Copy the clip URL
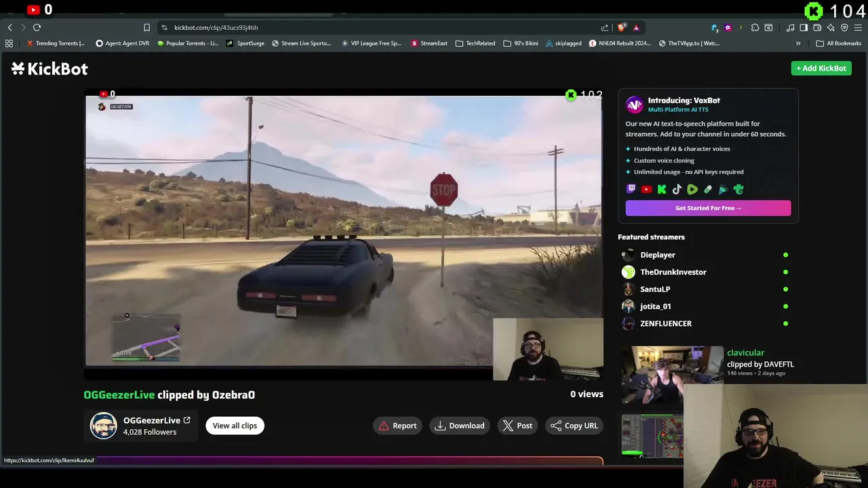868x488 pixels. tap(574, 426)
